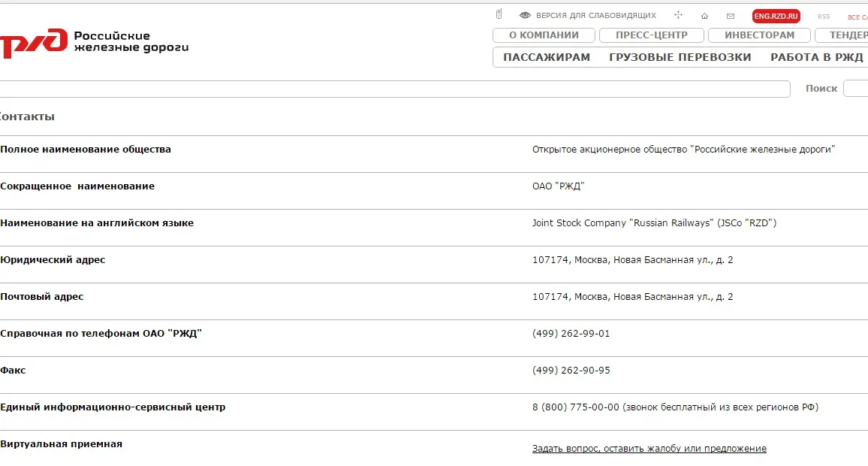This screenshot has width=868, height=466.
Task: Click the value ОАО "РЖД" in the table
Action: [x=559, y=186]
